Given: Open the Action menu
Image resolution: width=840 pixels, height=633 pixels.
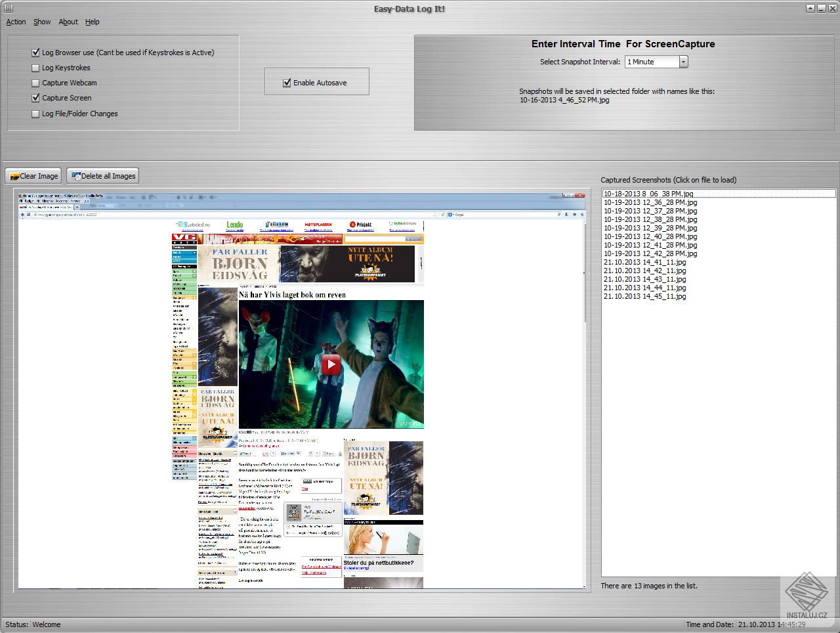Looking at the screenshot, I should pyautogui.click(x=15, y=22).
